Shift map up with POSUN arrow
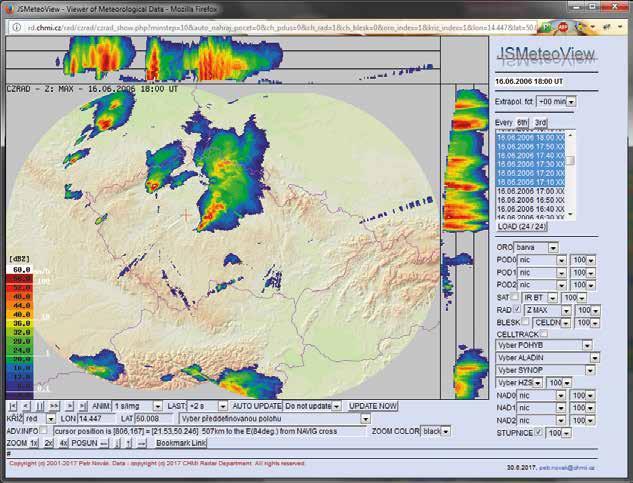 (128, 443)
